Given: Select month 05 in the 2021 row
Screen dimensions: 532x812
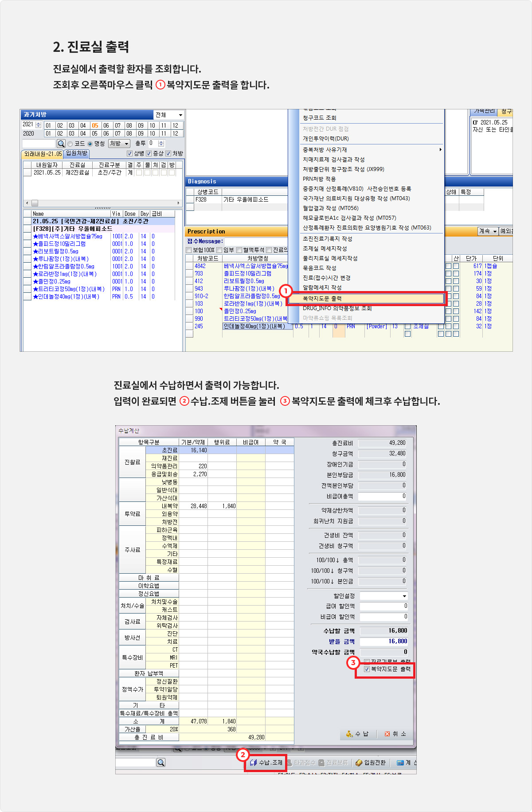Looking at the screenshot, I should [95, 125].
